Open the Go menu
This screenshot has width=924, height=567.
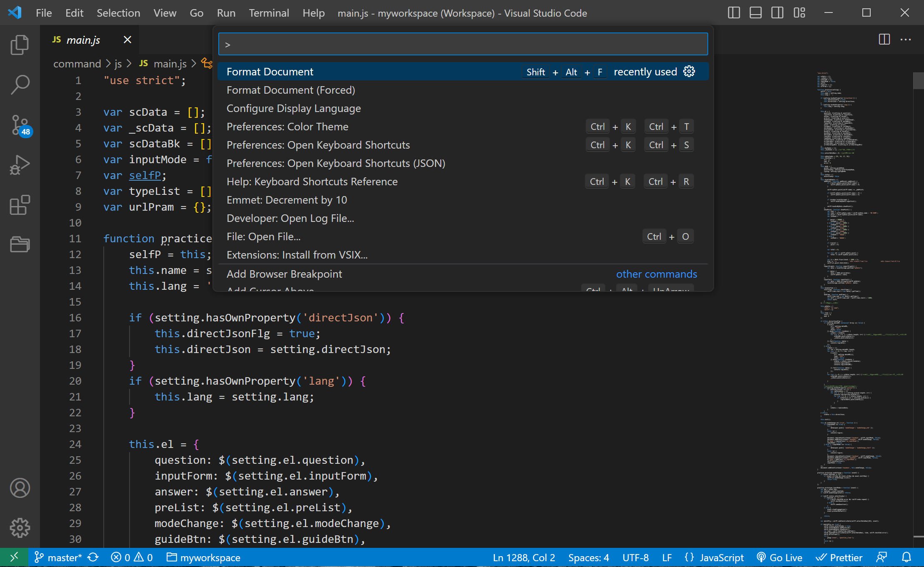[196, 13]
